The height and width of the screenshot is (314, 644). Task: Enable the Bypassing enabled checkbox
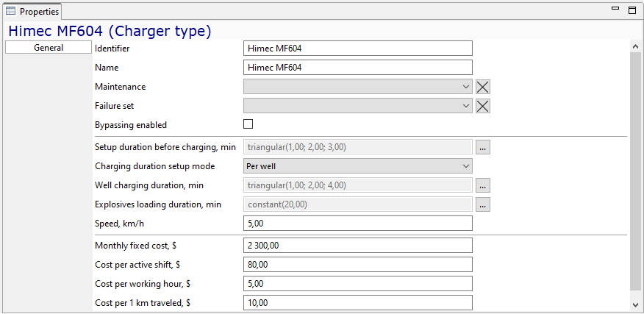(x=248, y=124)
